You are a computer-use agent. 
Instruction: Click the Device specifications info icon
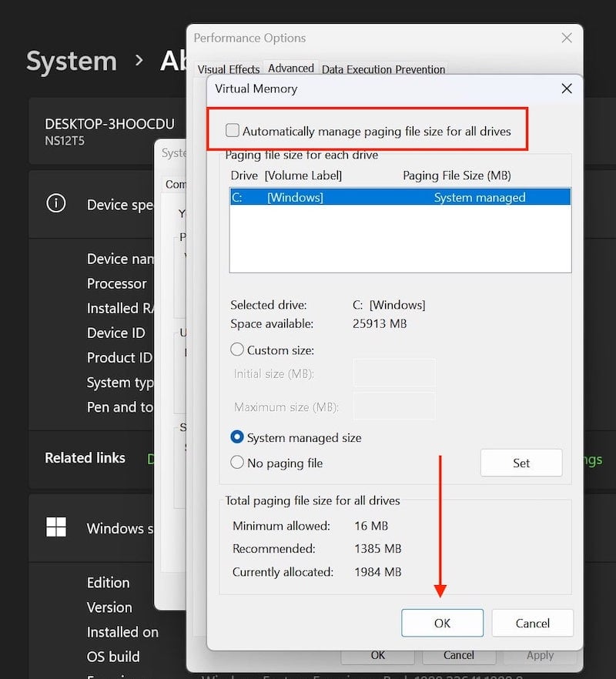56,203
